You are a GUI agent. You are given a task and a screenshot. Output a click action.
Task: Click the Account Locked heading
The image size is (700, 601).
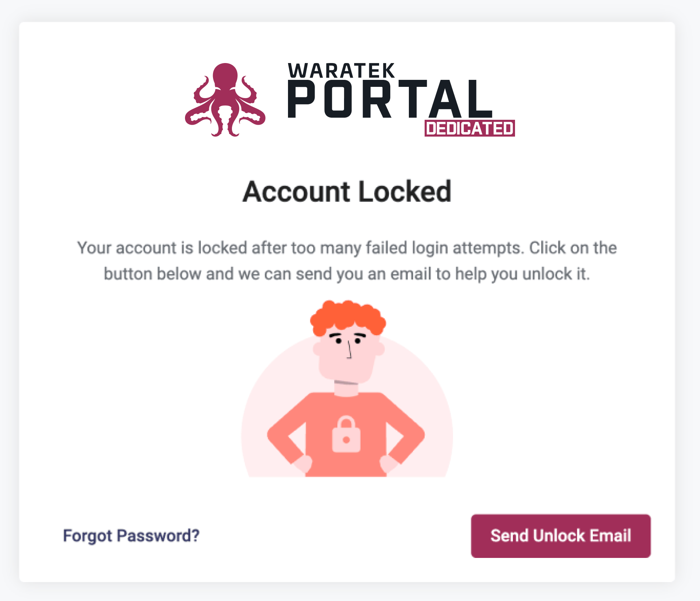[x=347, y=191]
